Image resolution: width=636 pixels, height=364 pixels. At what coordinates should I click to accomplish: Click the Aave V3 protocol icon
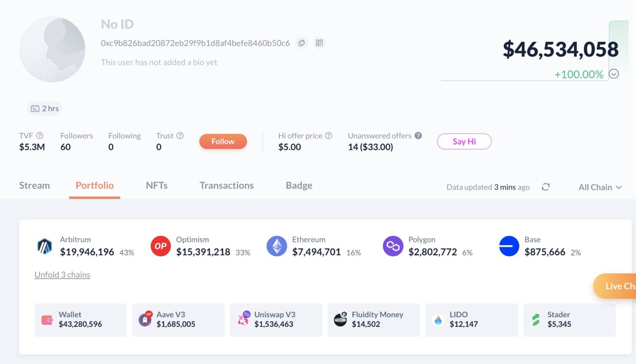pos(145,319)
